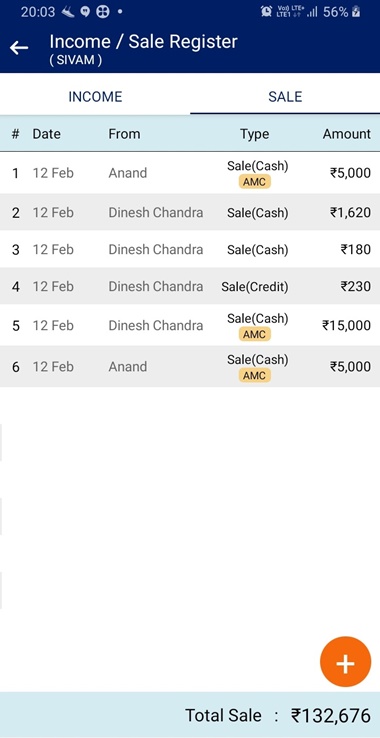The width and height of the screenshot is (380, 738).
Task: Open the ₹15,000 Dinesh Chandra sale
Action: coord(190,325)
